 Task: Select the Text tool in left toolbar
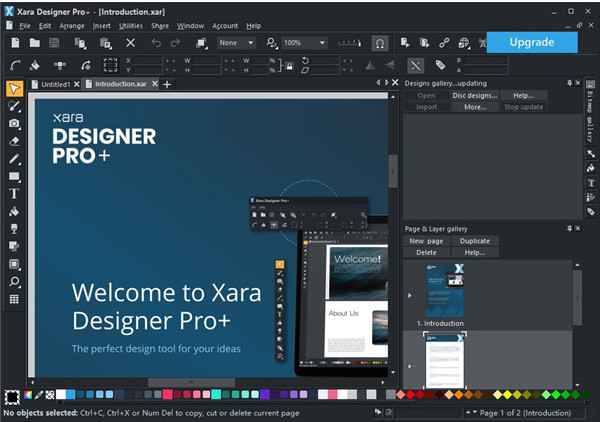(x=14, y=194)
